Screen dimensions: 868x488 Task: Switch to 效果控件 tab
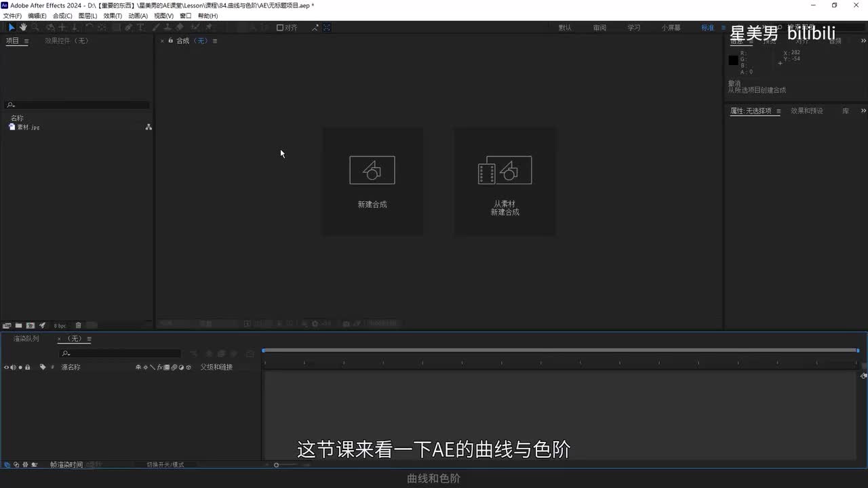click(66, 41)
